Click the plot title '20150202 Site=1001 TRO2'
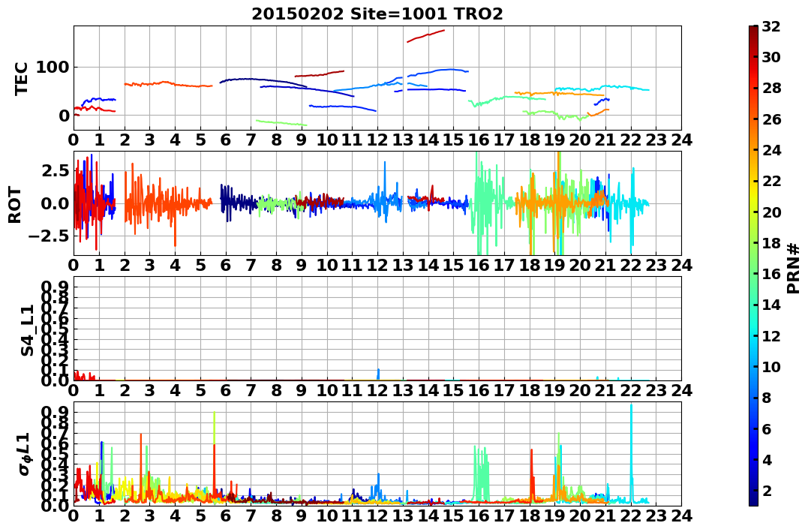 [x=377, y=14]
